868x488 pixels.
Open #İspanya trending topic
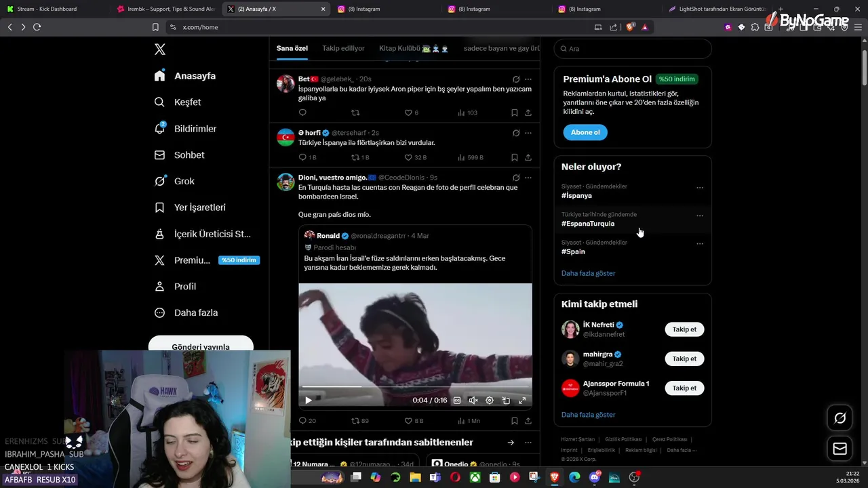tap(576, 196)
